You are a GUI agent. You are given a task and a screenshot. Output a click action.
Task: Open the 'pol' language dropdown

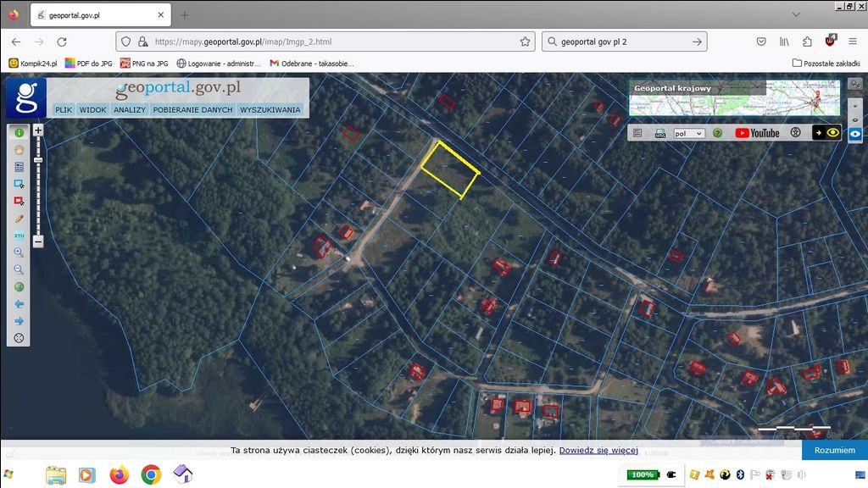pyautogui.click(x=688, y=133)
